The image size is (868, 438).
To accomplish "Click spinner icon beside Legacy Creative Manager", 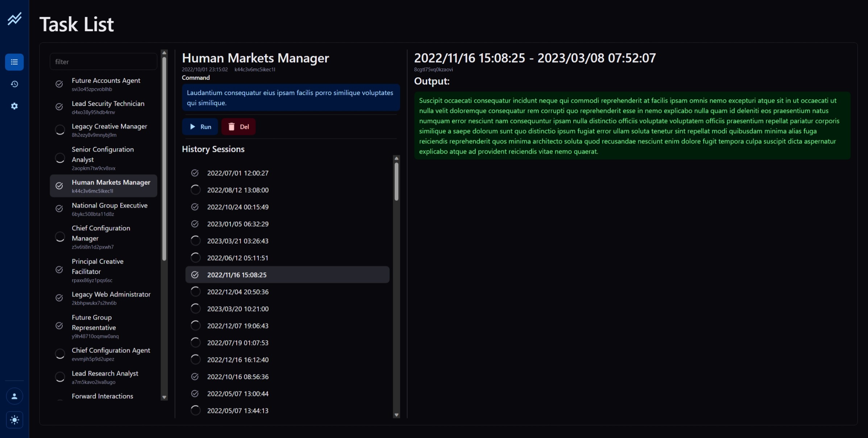I will (x=60, y=130).
